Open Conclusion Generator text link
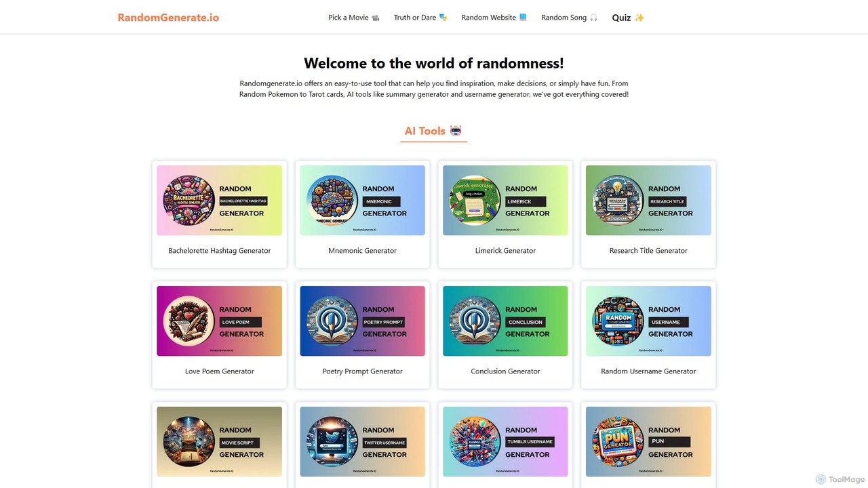 (x=506, y=371)
